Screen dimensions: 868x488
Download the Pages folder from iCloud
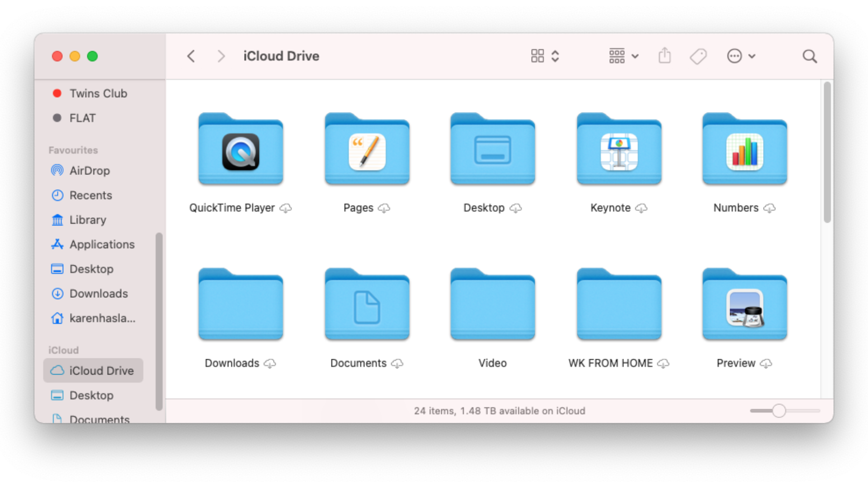pos(384,208)
